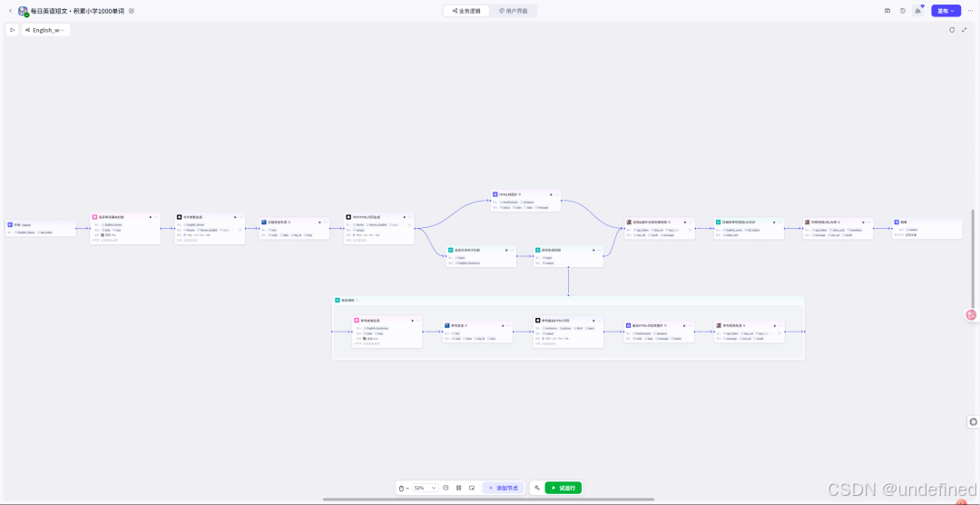Select the 结束 end node
This screenshot has width=980, height=505.
pos(926,228)
